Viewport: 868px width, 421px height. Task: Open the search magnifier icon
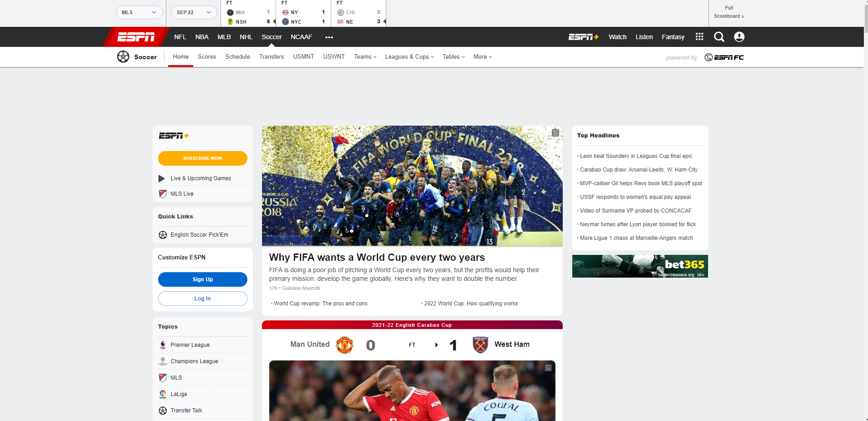pyautogui.click(x=719, y=37)
